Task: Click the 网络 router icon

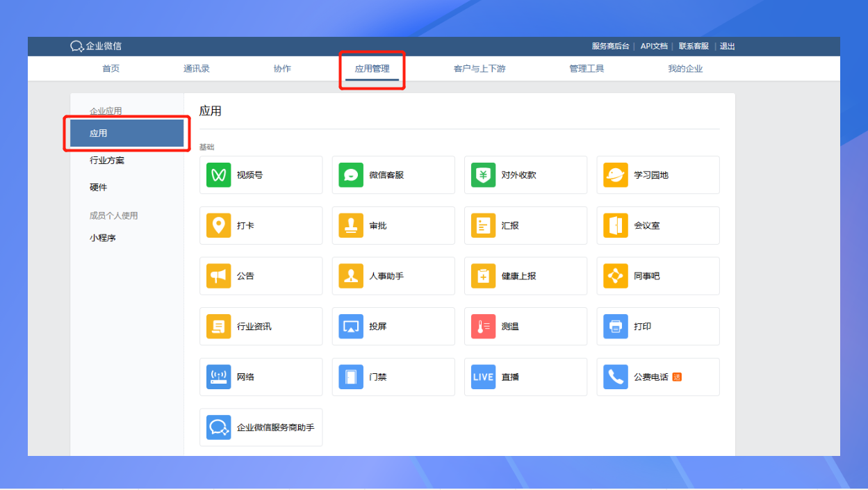Action: coord(219,377)
